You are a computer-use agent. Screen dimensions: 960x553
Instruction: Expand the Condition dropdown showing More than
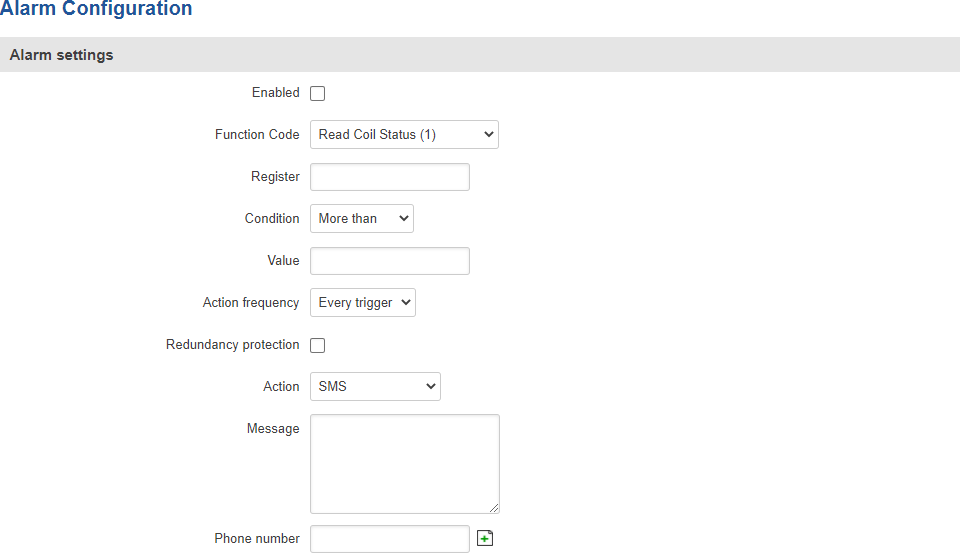click(x=361, y=219)
